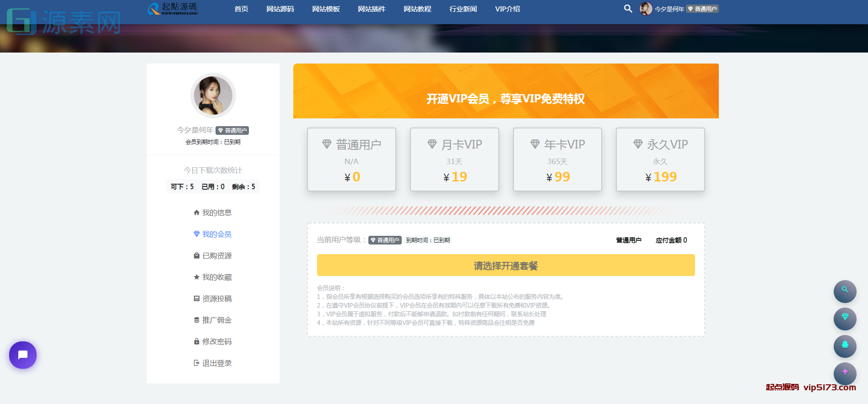Click the text 今日下载次数统计

click(x=213, y=170)
